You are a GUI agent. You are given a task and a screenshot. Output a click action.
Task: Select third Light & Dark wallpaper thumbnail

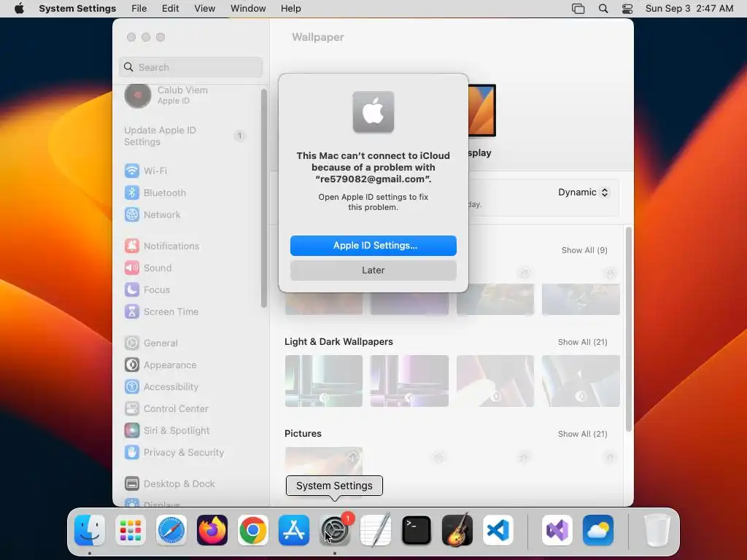pos(495,381)
